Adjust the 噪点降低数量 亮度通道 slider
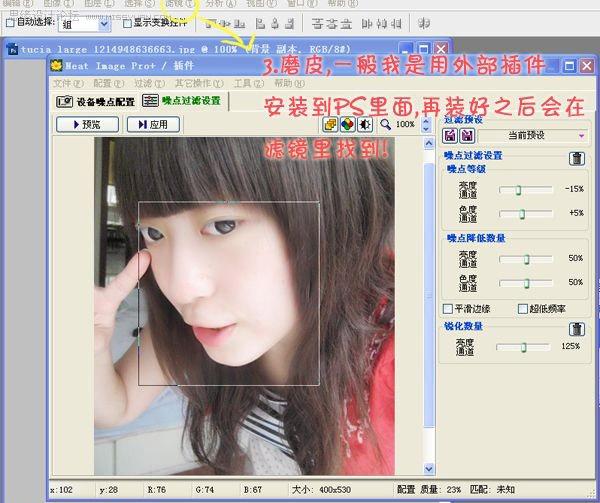This screenshot has height=503, width=600. click(x=526, y=259)
